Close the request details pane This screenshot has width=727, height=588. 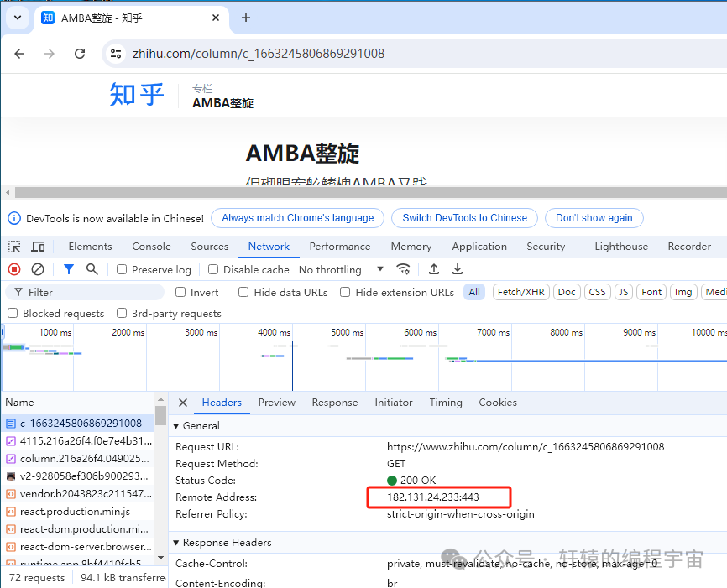[x=183, y=403]
